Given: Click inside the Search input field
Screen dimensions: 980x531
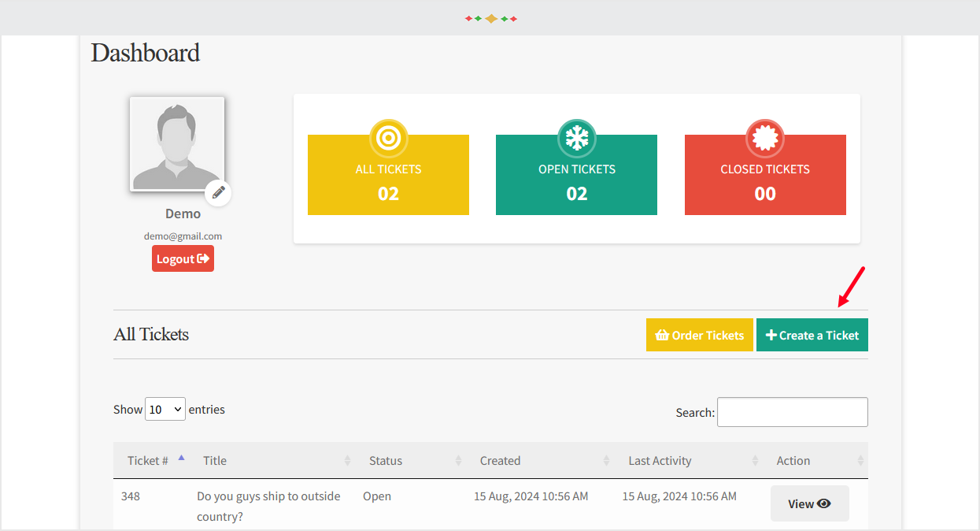Looking at the screenshot, I should (x=791, y=411).
